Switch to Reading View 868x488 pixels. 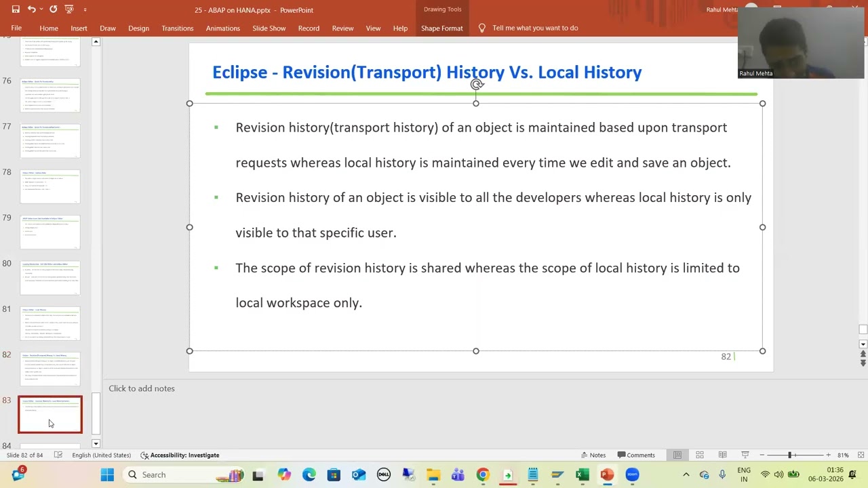[x=722, y=455]
